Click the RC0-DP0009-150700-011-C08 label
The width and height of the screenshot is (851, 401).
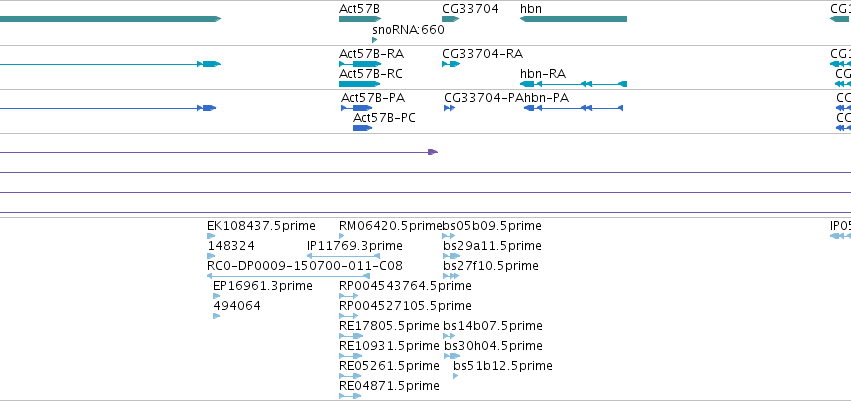tap(305, 266)
